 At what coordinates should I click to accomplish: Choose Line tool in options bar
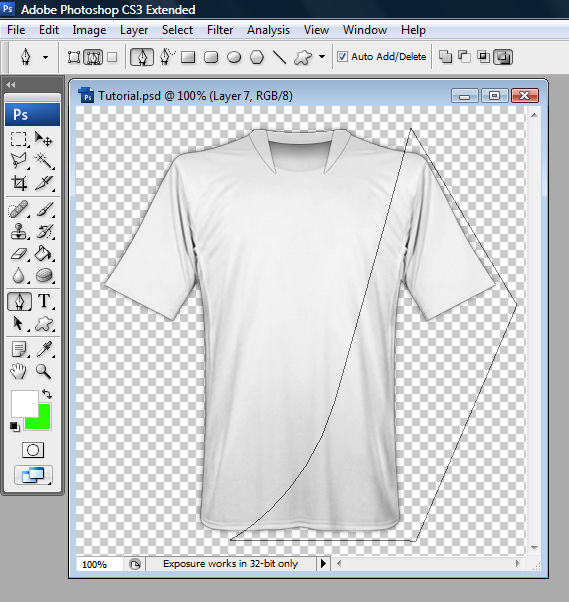280,58
